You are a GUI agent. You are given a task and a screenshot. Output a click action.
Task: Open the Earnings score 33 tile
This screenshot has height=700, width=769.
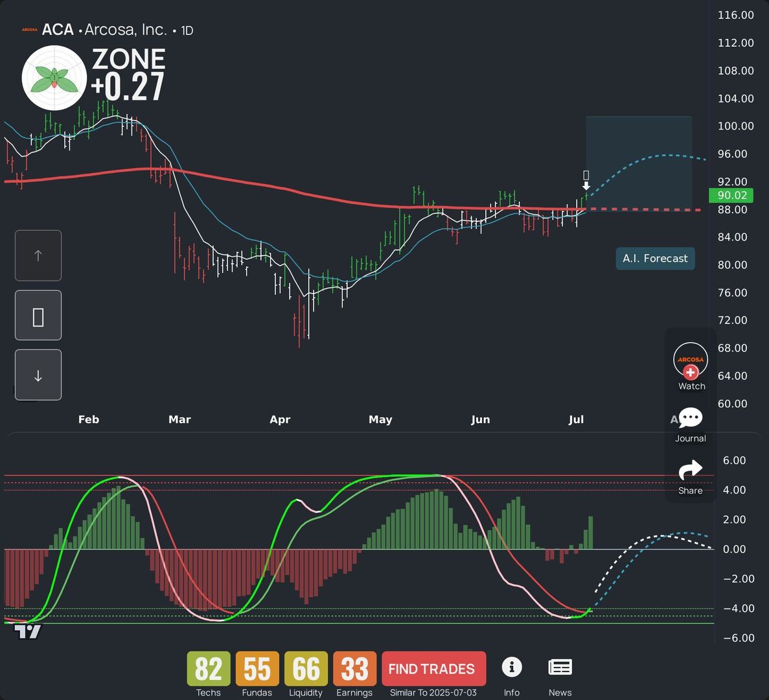tap(354, 669)
